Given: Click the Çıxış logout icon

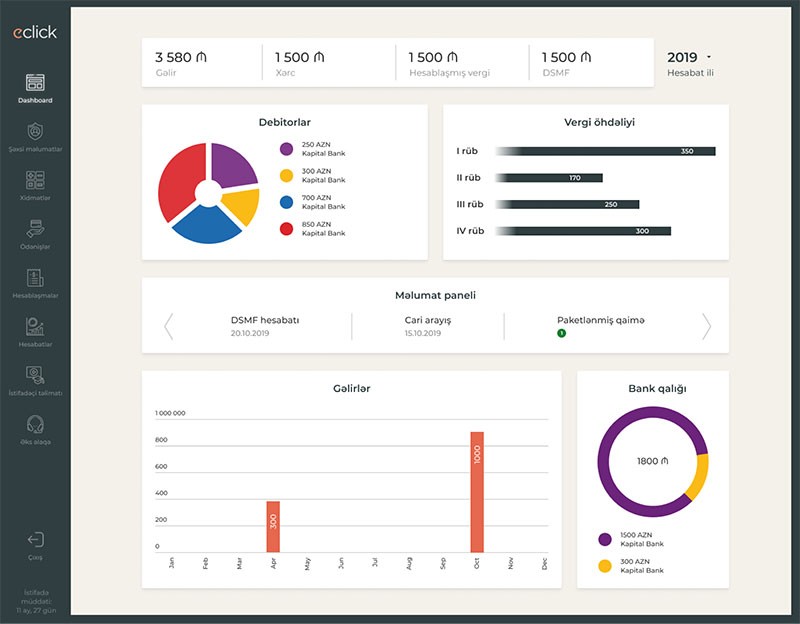Looking at the screenshot, I should [x=35, y=540].
